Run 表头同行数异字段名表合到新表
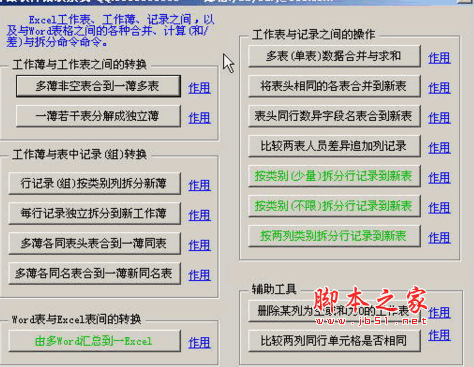The width and height of the screenshot is (474, 367). (x=334, y=116)
